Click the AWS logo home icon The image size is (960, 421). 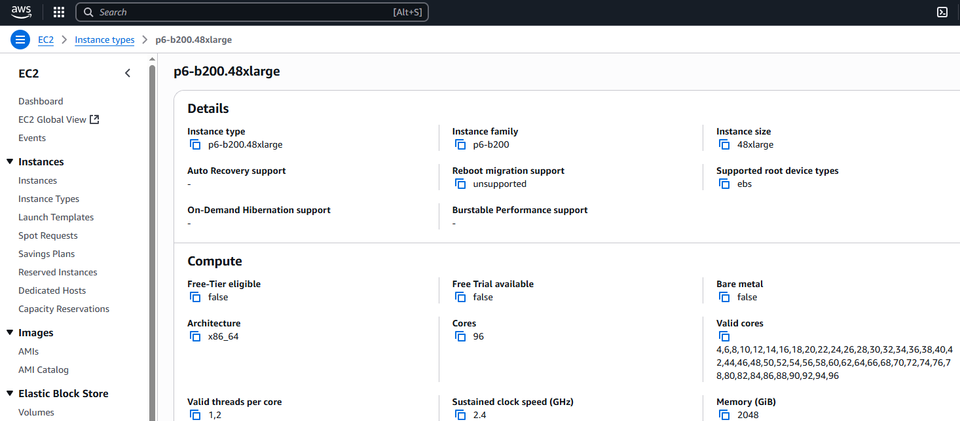21,12
